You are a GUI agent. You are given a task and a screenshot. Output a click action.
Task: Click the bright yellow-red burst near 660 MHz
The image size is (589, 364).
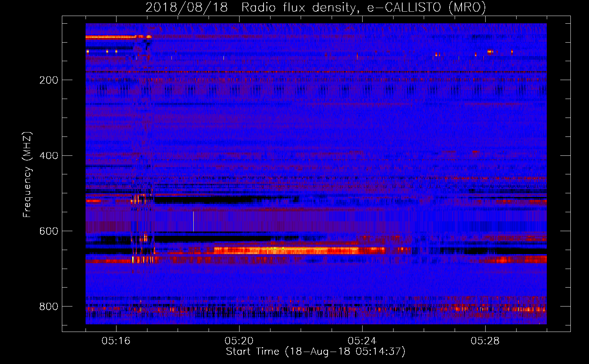(299, 250)
